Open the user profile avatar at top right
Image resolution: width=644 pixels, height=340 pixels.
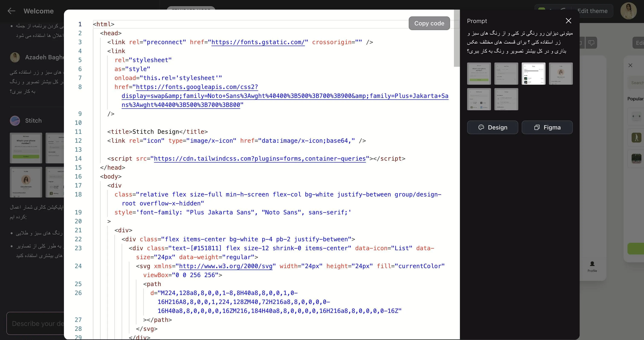[628, 11]
